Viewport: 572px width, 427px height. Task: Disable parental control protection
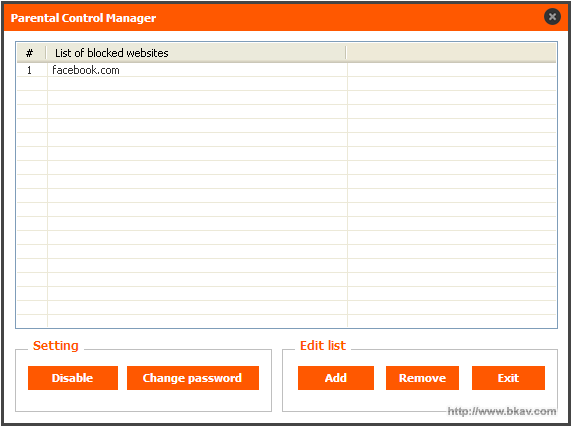point(73,378)
